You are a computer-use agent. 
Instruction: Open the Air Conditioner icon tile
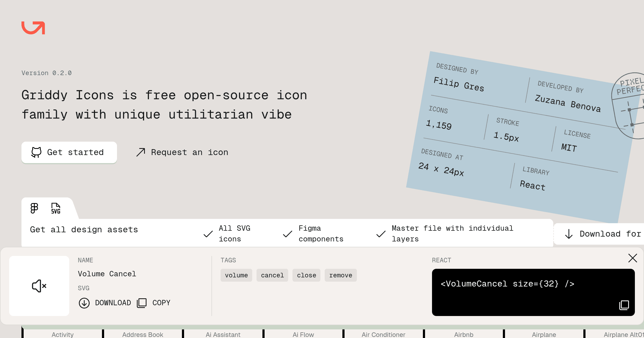pyautogui.click(x=383, y=334)
